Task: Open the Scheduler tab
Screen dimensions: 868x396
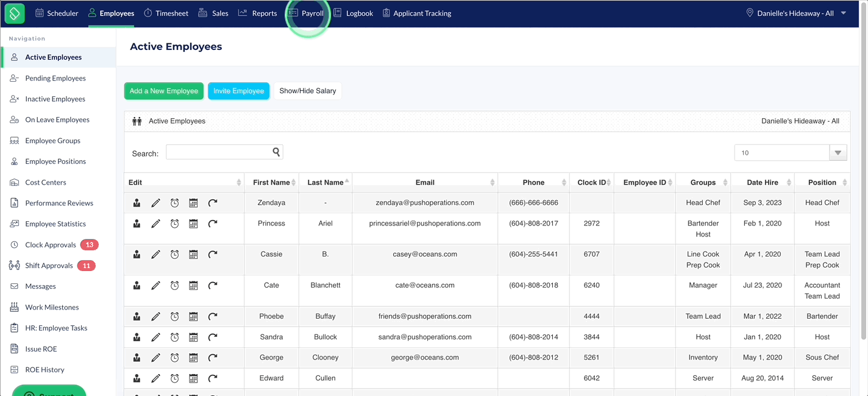Action: point(57,13)
